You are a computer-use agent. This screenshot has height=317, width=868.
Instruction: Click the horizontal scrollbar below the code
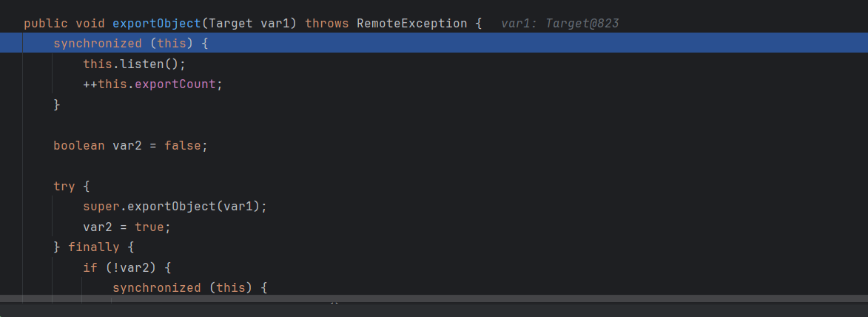tap(434, 298)
